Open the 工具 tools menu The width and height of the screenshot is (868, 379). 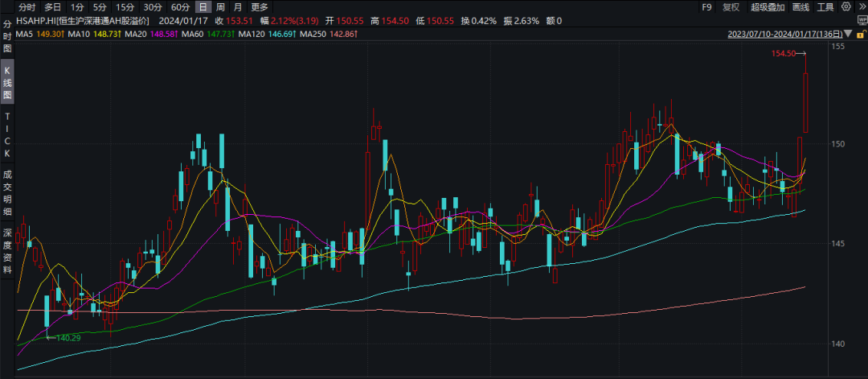825,7
